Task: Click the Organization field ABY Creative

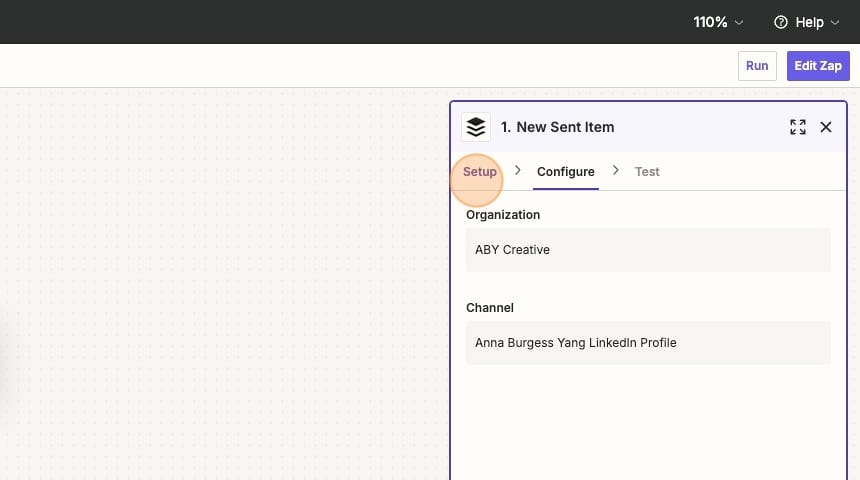Action: [648, 250]
